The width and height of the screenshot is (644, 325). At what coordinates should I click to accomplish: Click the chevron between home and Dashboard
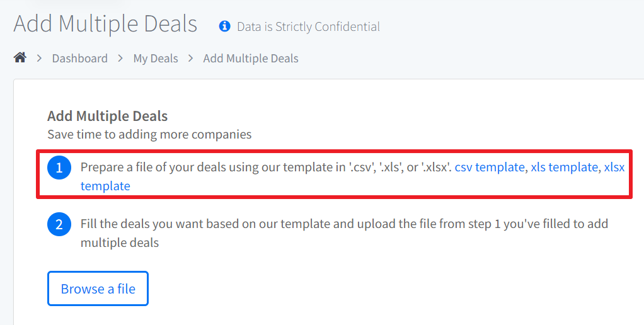point(40,59)
